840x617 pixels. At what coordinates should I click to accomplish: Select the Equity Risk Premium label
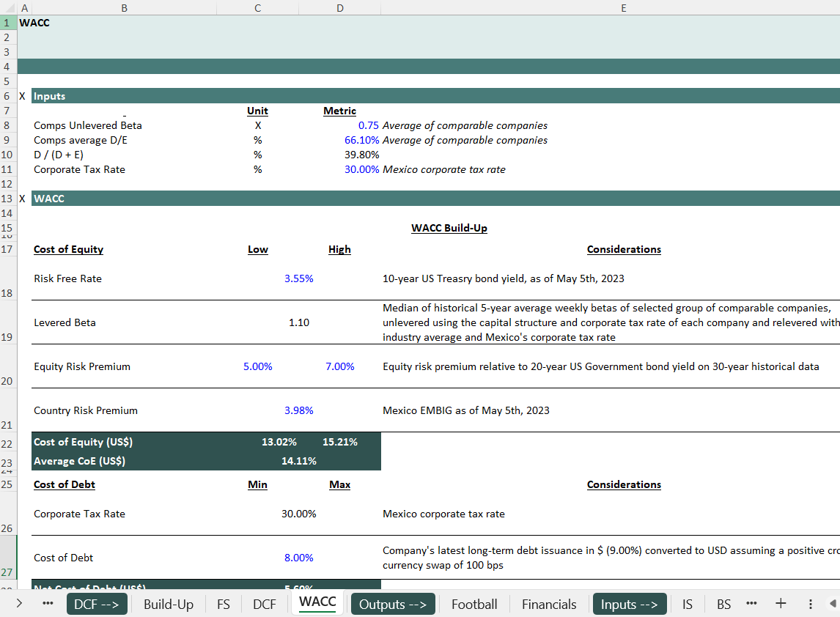tap(82, 366)
